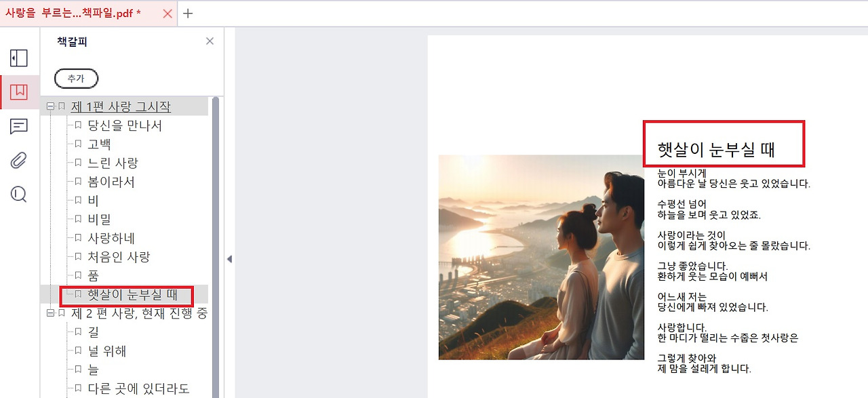The width and height of the screenshot is (868, 398).
Task: Open a new tab with plus icon
Action: (x=189, y=13)
